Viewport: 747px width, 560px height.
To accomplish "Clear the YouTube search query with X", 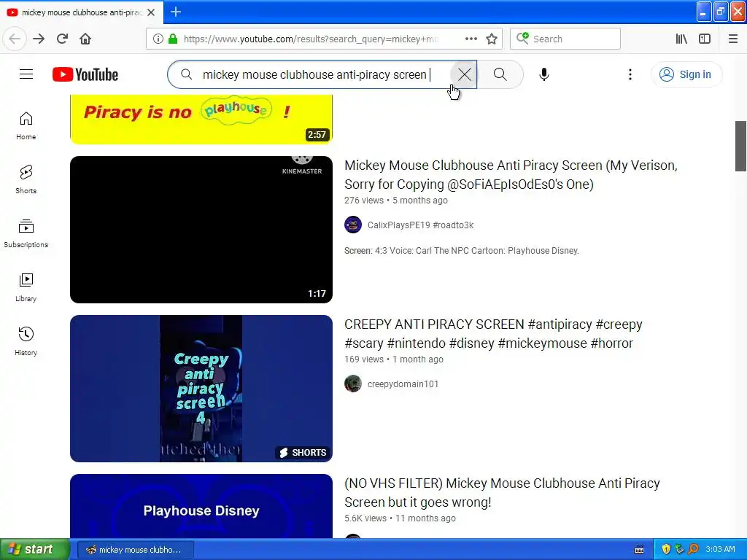I will [x=464, y=74].
